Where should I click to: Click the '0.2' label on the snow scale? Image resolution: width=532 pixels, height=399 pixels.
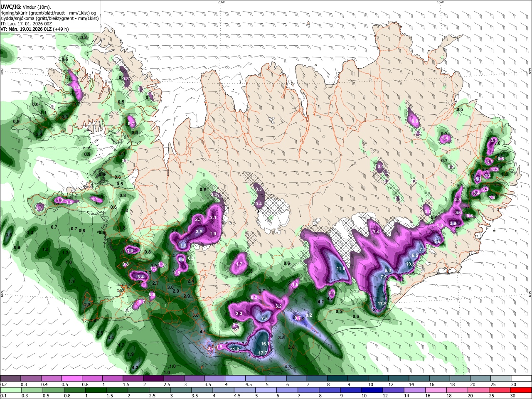tap(4, 384)
